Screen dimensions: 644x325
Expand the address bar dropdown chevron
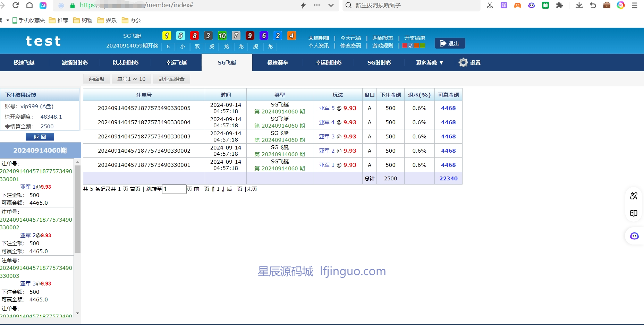coord(331,5)
